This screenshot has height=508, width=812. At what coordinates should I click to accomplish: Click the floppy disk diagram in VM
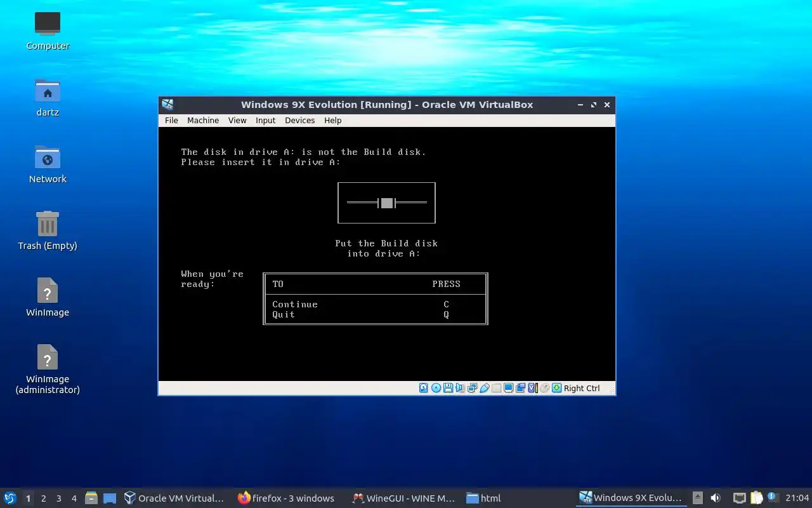pos(386,203)
